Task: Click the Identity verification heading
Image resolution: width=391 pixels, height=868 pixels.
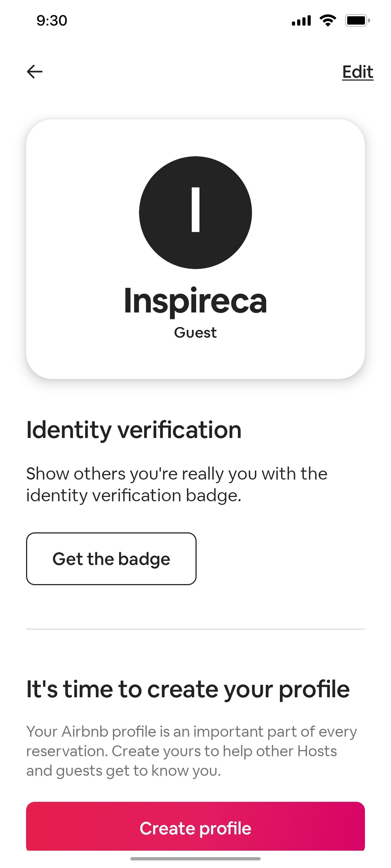Action: click(x=134, y=430)
